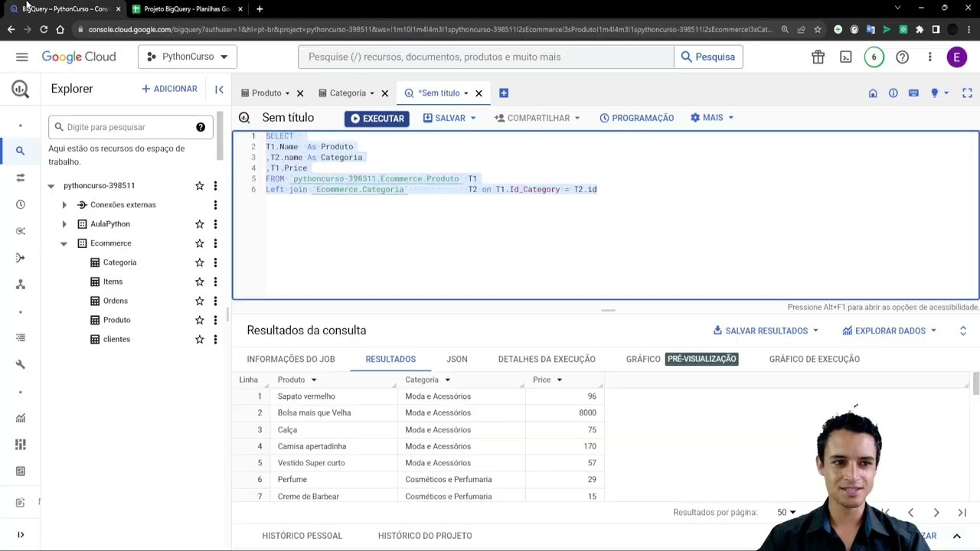This screenshot has width=980, height=551.
Task: Open the help question mark icon
Action: tap(902, 57)
